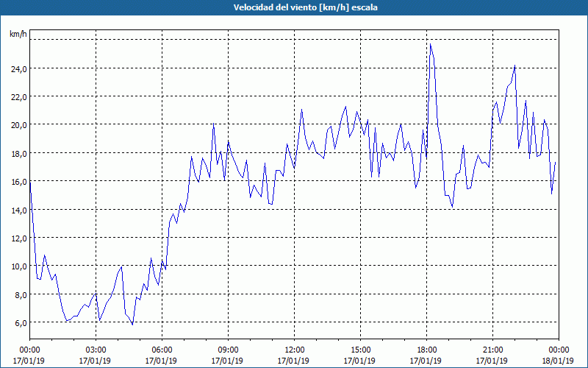
Task: Click the 'km/h' axis unit label
Action: [x=18, y=34]
